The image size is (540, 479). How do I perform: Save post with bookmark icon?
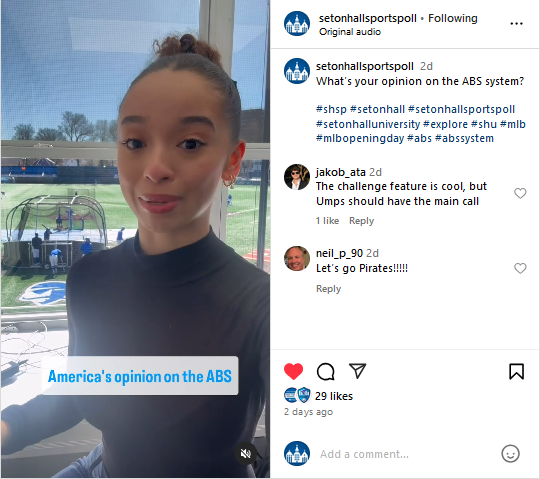pyautogui.click(x=517, y=372)
